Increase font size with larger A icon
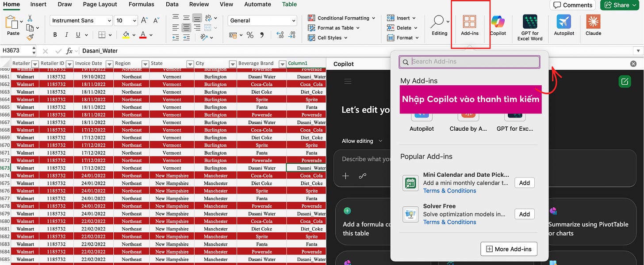The height and width of the screenshot is (265, 644). 144,20
